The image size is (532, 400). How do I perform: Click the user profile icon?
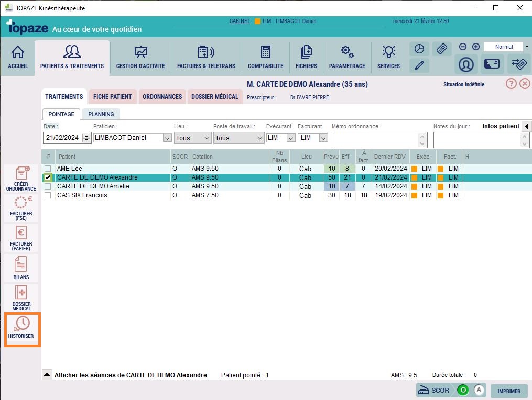(466, 64)
